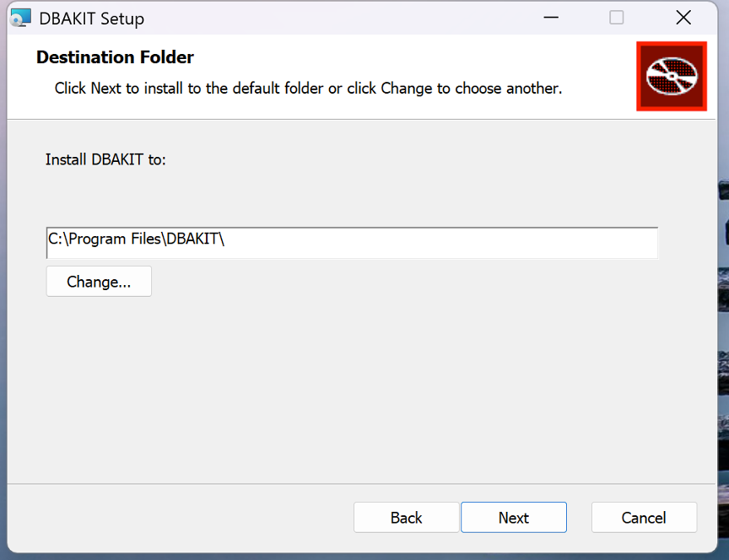
Task: Click the DBAKIT Setup installer icon in title bar
Action: pyautogui.click(x=20, y=18)
